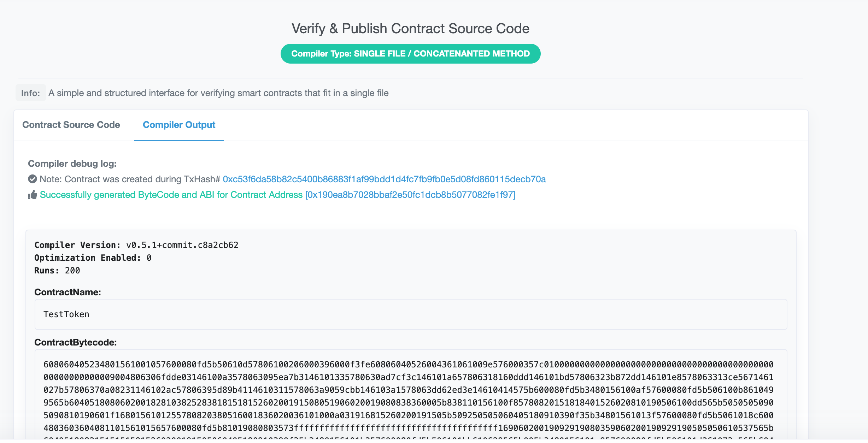Click the Compiler debug log heading
The image size is (868, 443).
pos(72,164)
